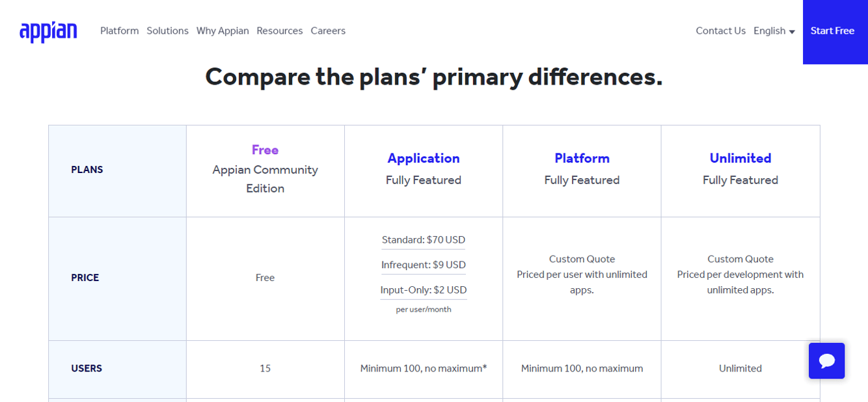This screenshot has width=868, height=402.
Task: Open the Solutions menu
Action: tap(167, 31)
